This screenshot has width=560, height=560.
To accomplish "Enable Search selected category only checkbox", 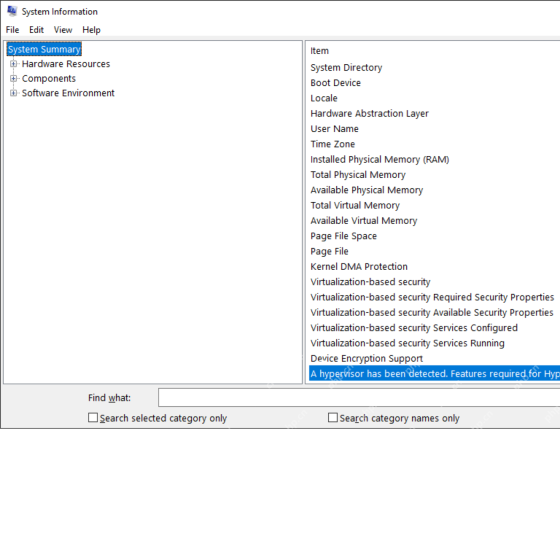I will [93, 418].
